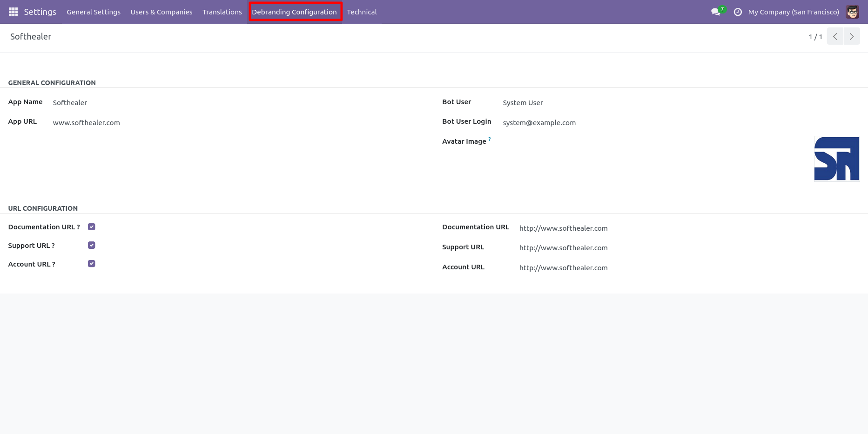The height and width of the screenshot is (434, 868).
Task: Click the URL CONFIGURATION section heading
Action: click(43, 208)
